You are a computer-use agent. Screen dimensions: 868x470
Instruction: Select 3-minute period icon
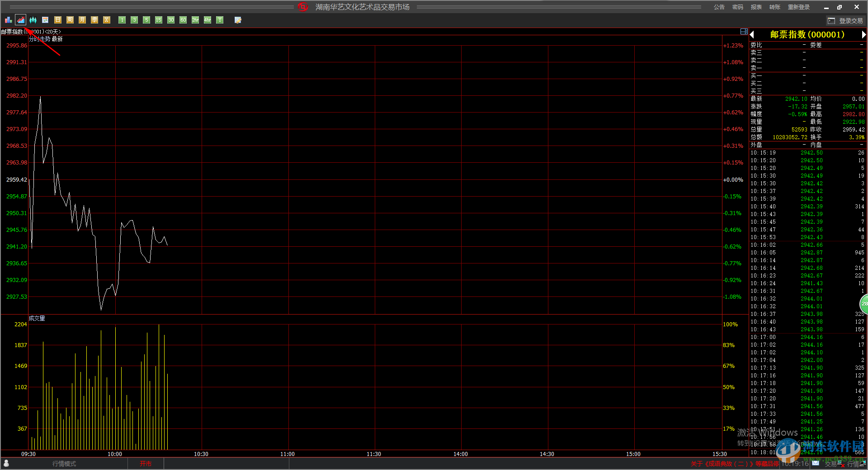(x=134, y=20)
